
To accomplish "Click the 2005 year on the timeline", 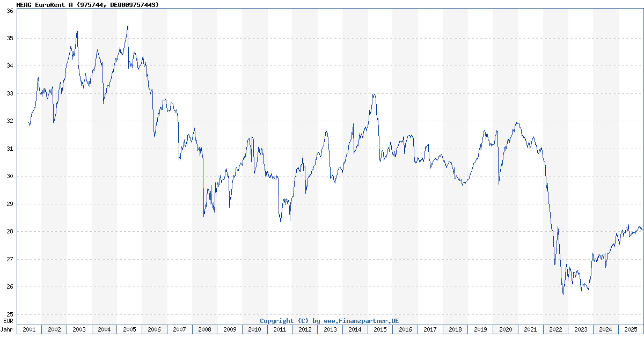I will pyautogui.click(x=129, y=329).
